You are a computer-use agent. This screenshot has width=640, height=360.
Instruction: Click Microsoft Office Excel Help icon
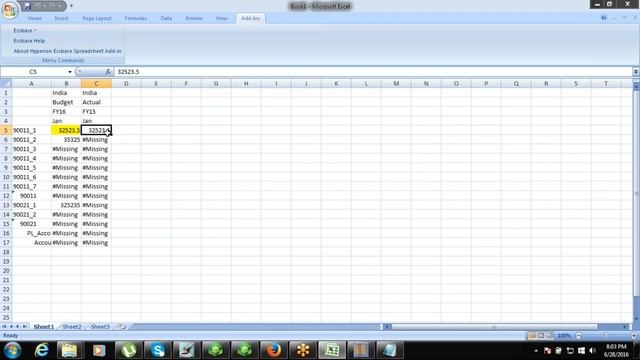tap(604, 18)
